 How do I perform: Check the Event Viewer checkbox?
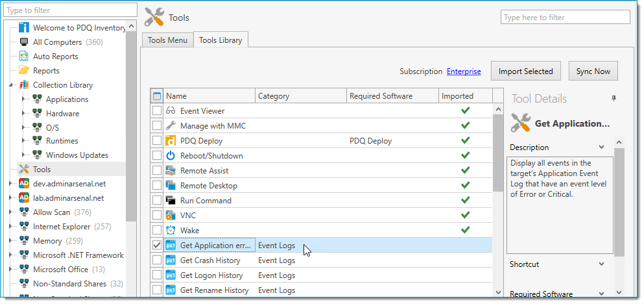click(x=156, y=111)
